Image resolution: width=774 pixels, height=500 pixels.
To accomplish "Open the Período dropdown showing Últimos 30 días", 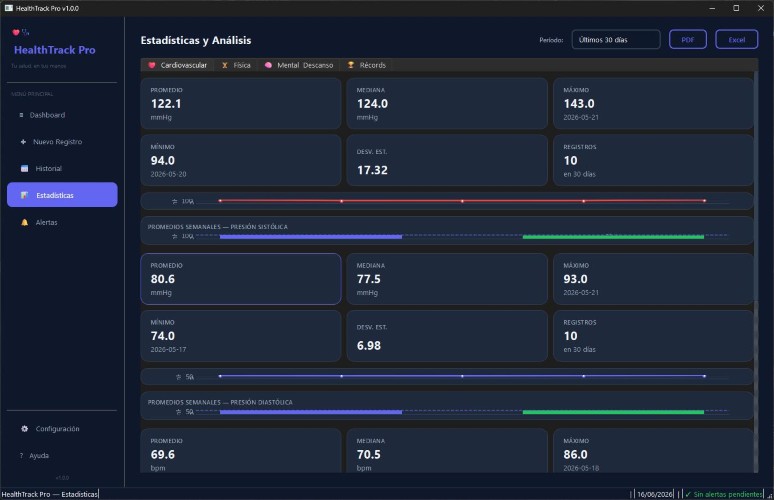I will 616,39.
